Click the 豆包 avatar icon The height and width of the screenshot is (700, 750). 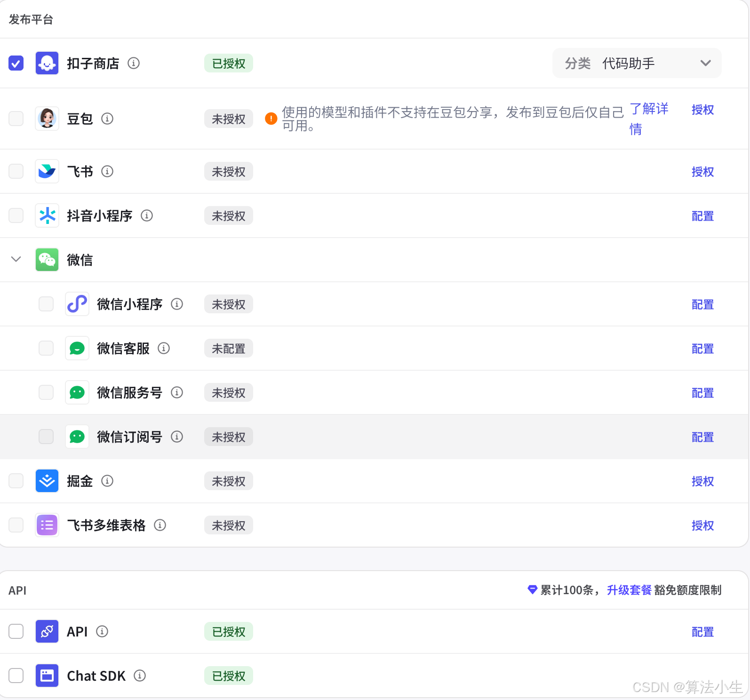[47, 119]
